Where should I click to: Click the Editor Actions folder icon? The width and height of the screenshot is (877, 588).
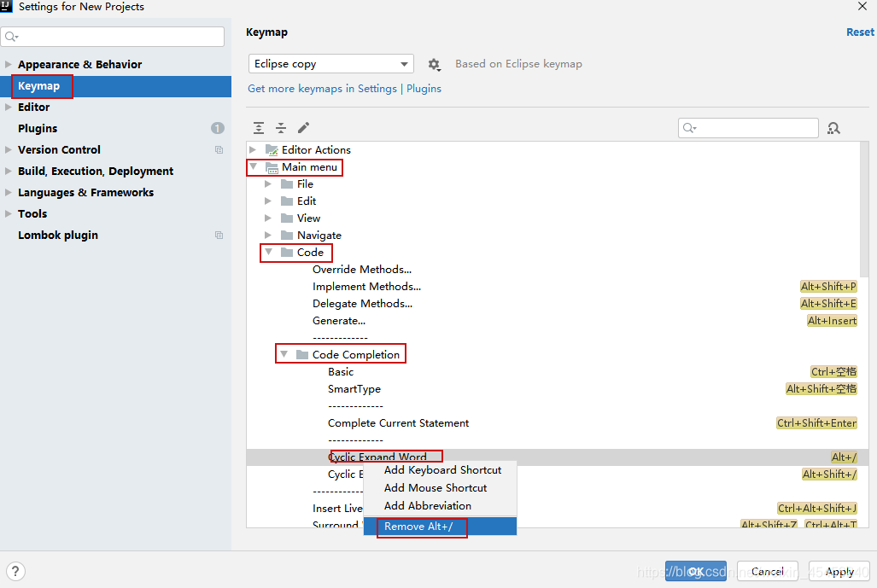click(x=272, y=150)
